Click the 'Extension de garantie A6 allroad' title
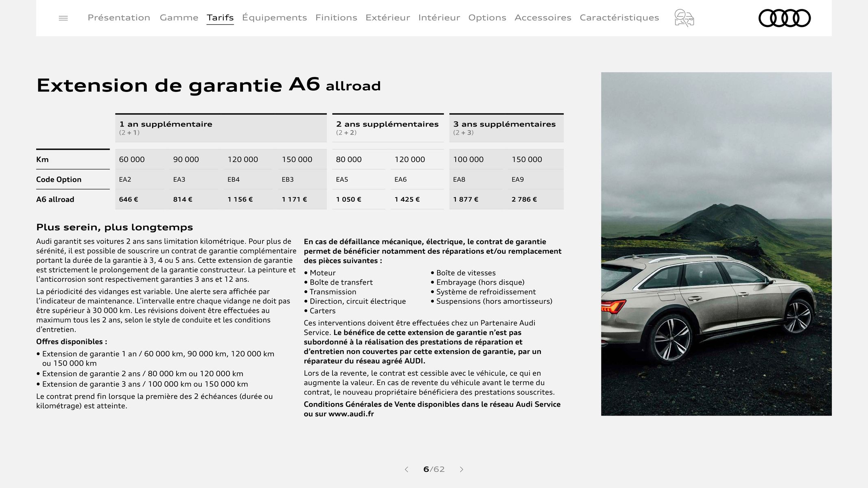 coord(208,85)
